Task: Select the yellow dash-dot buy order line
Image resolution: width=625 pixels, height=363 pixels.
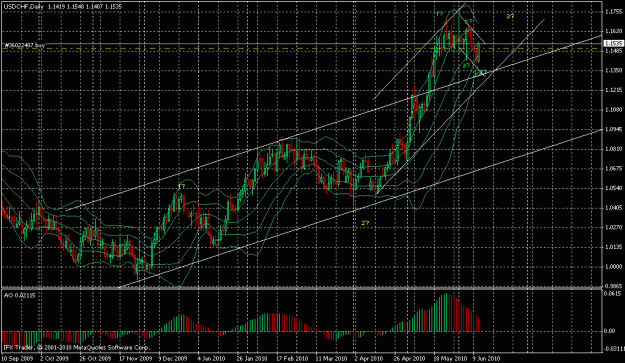Action: click(301, 48)
